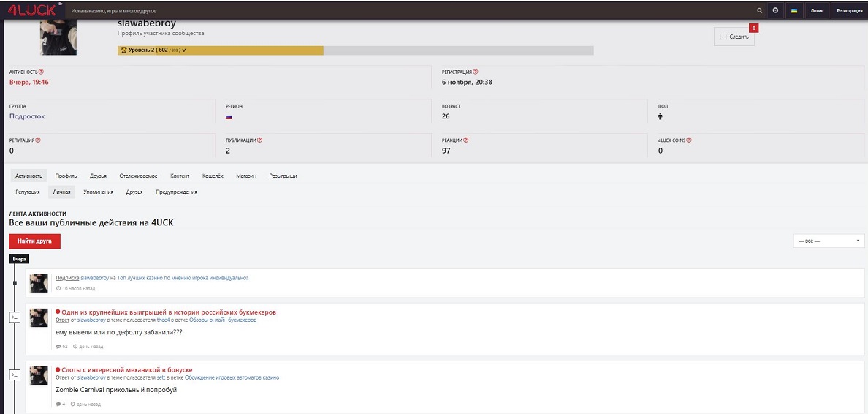Open the "все" activity filter dropdown
Image resolution: width=868 pixels, height=414 pixels.
pos(829,241)
